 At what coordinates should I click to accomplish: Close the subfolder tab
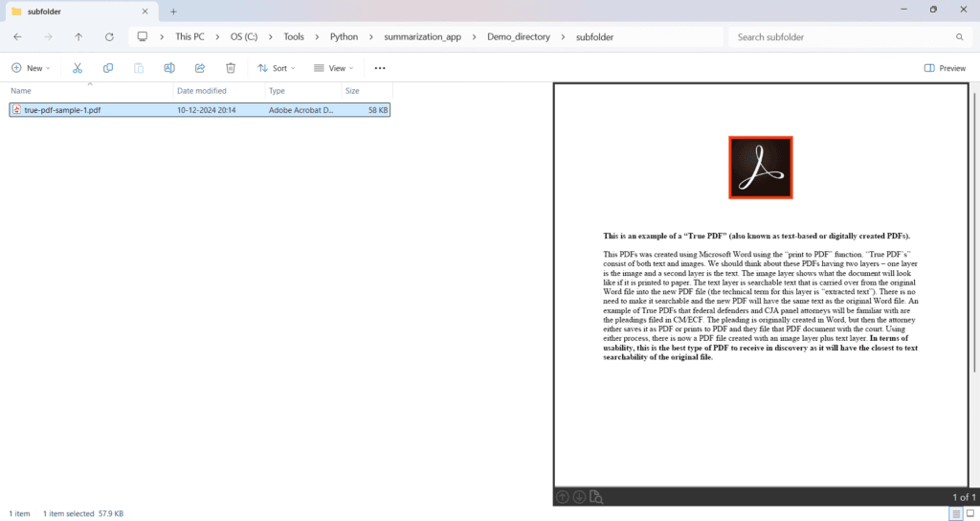[x=145, y=11]
